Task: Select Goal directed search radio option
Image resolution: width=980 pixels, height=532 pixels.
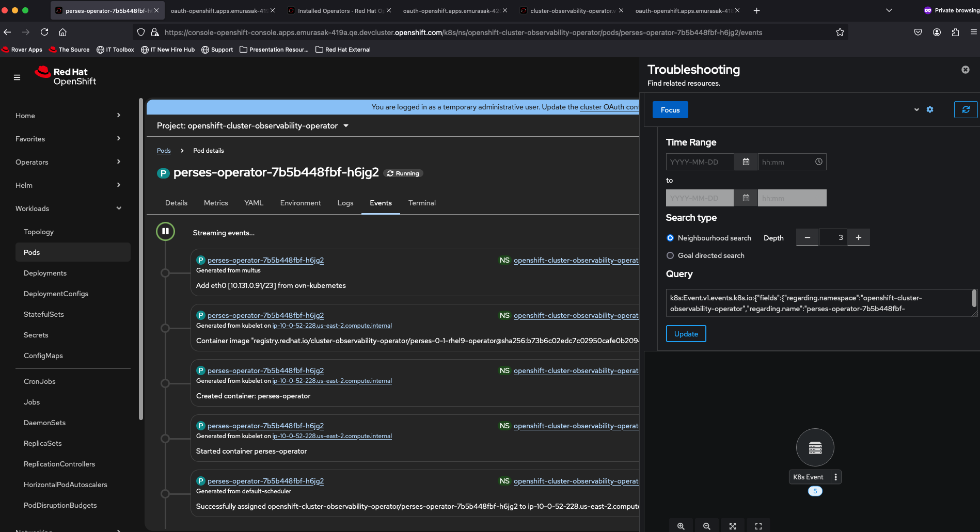Action: point(670,255)
